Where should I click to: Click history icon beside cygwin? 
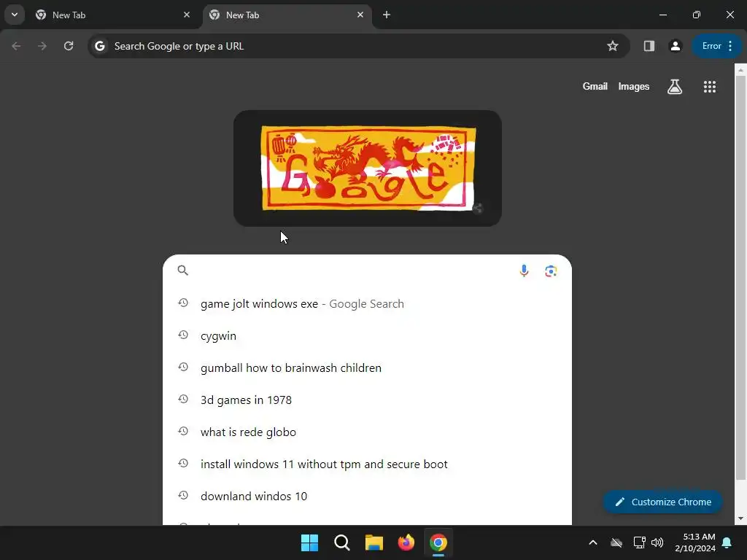pyautogui.click(x=183, y=335)
